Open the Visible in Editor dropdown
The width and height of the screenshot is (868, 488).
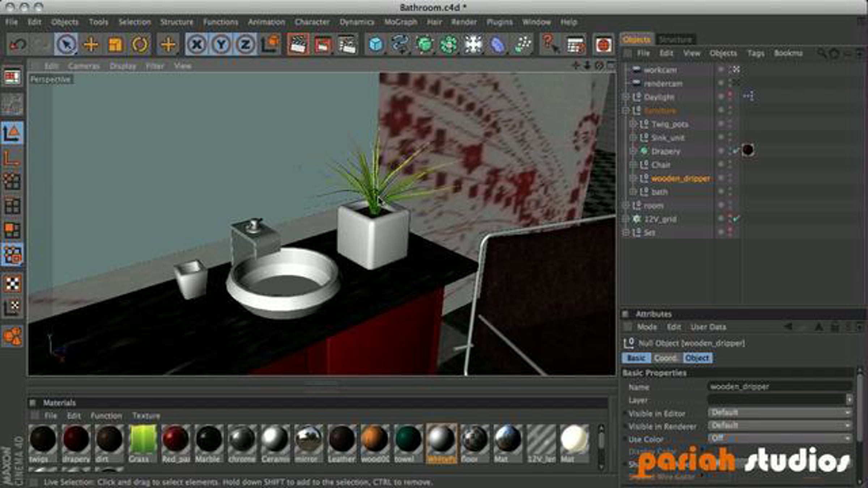(x=779, y=412)
